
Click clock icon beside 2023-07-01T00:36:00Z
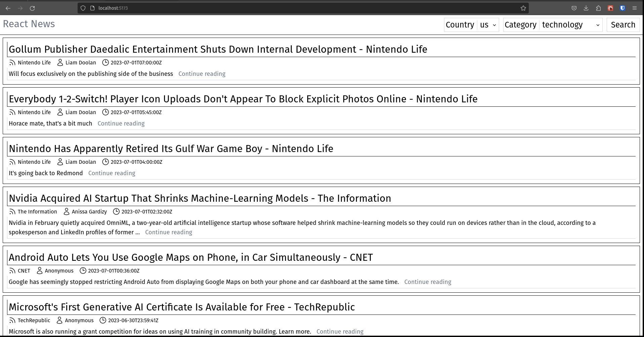click(83, 271)
